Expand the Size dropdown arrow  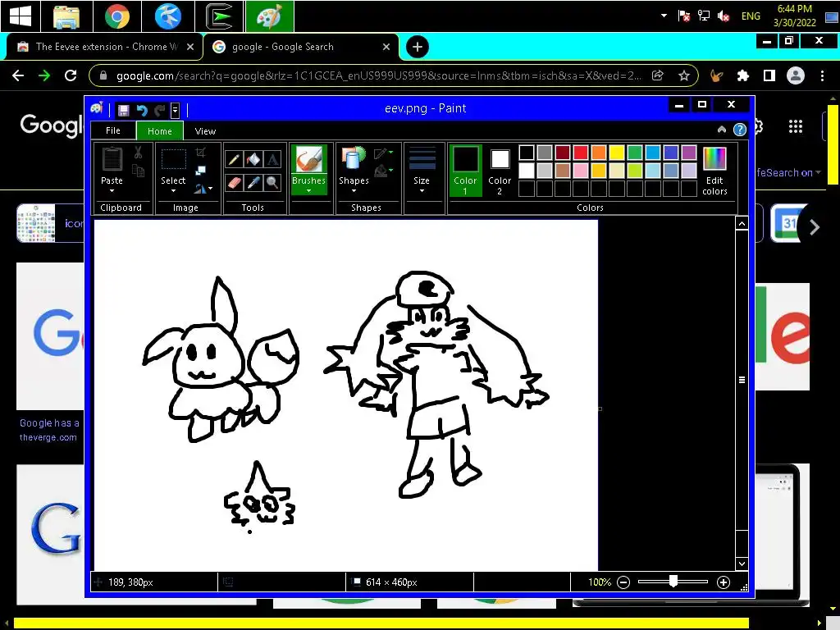(422, 191)
